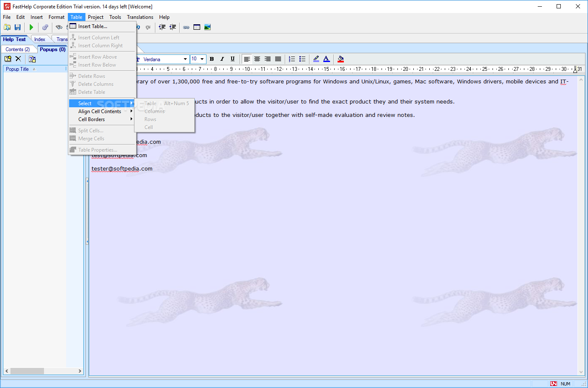Click the Save project toolbar icon
The width and height of the screenshot is (588, 388).
[18, 27]
